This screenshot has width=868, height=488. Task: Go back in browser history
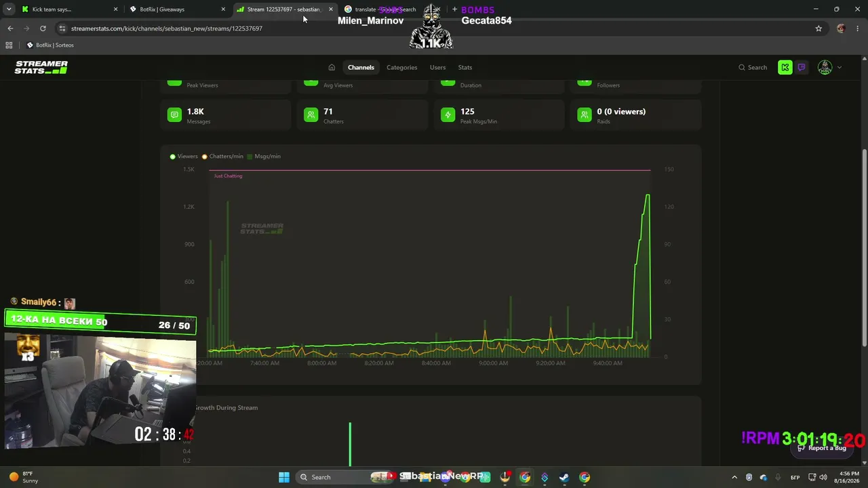tap(10, 28)
